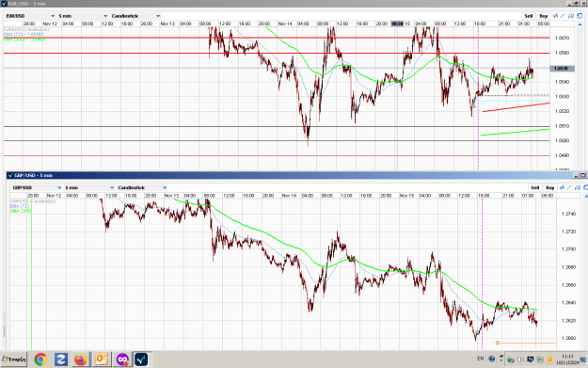Image resolution: width=588 pixels, height=368 pixels.
Task: Open 5 min timeframe dropdown in EUR/USD chart
Action: point(83,16)
